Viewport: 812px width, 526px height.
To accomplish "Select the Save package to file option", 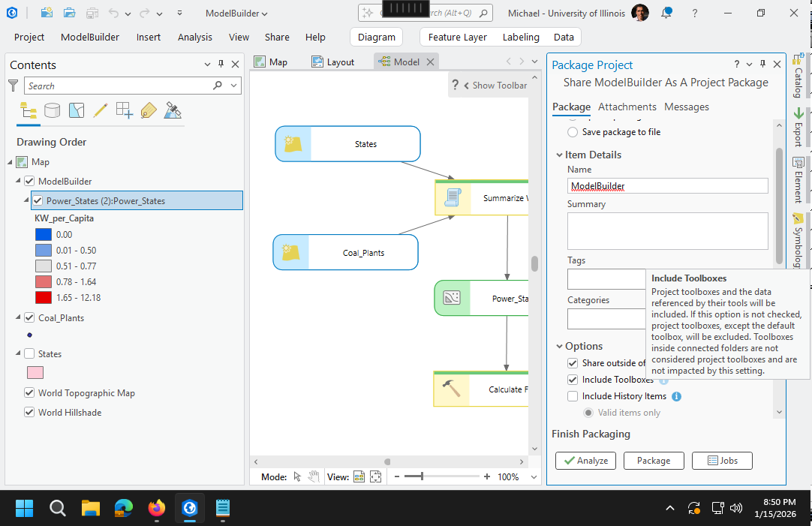I will (573, 132).
